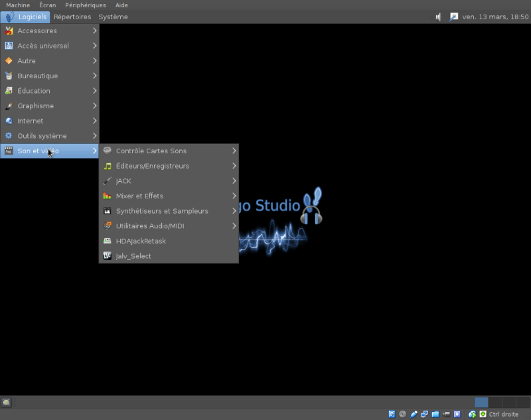
Task: Select the Internet menu entry
Action: click(49, 121)
